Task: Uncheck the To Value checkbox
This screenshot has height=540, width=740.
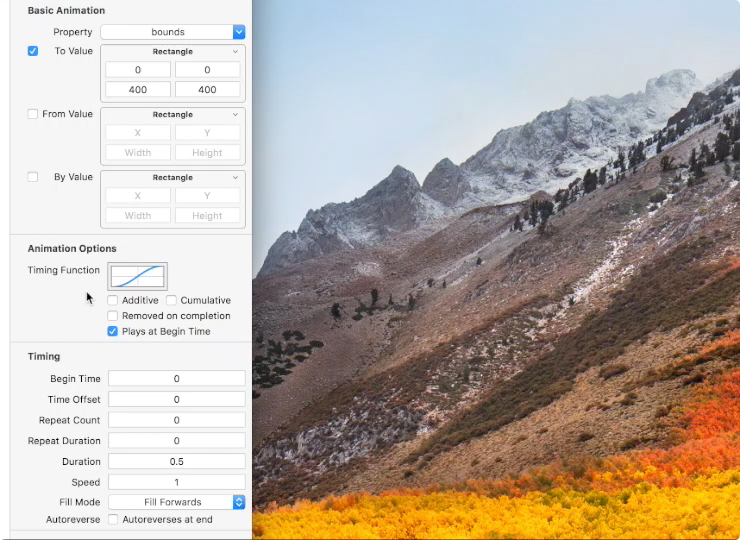Action: [x=33, y=51]
